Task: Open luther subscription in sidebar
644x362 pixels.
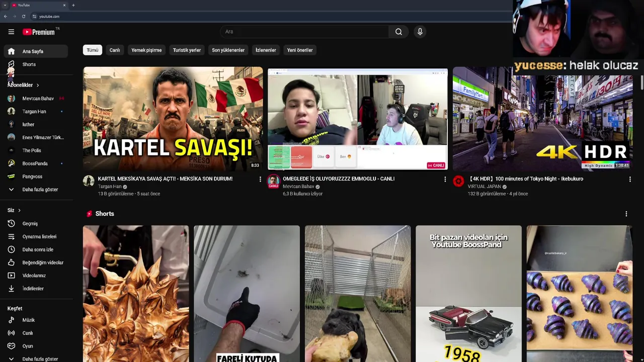Action: [x=35, y=125]
